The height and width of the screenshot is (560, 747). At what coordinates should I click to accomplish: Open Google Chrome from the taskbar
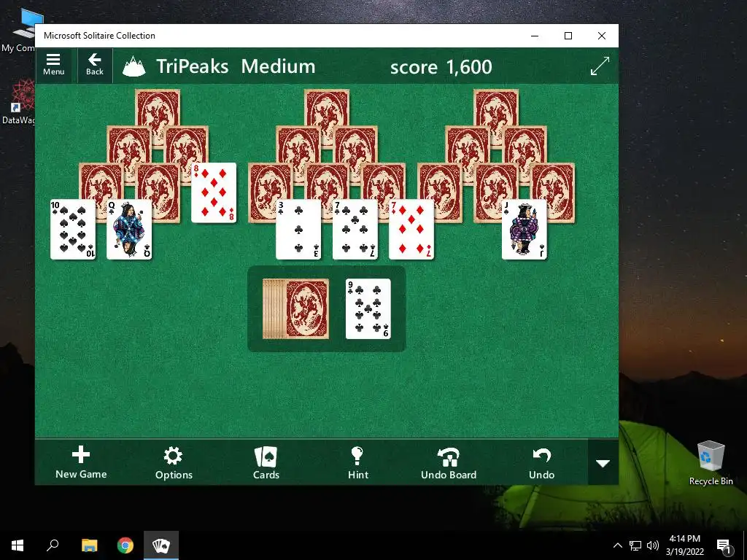pos(125,545)
